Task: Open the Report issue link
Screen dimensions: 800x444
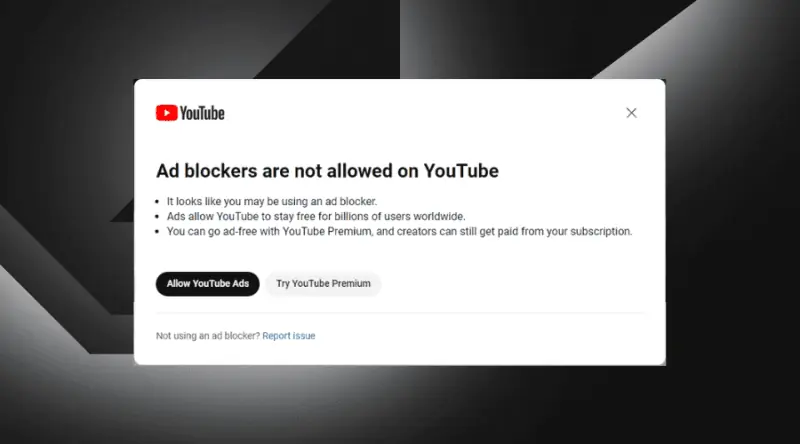Action: click(289, 336)
